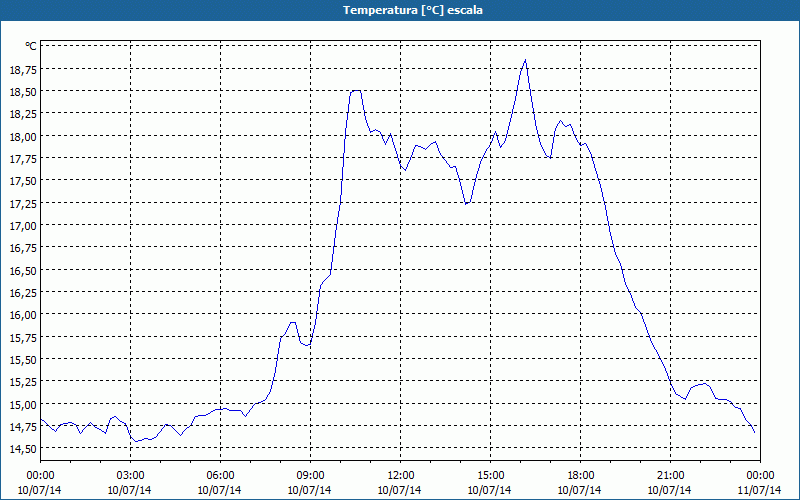Click the 16,00 y-axis value
The height and width of the screenshot is (500, 800).
tap(23, 315)
